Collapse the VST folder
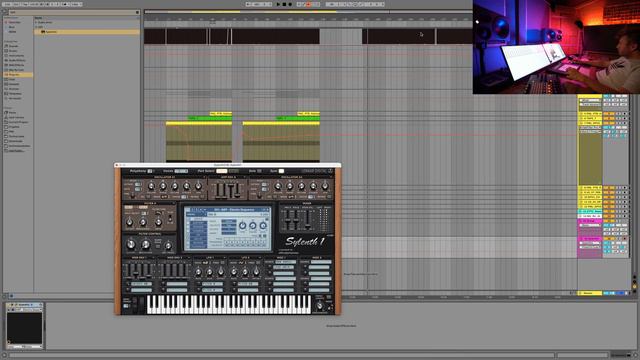The width and height of the screenshot is (640, 360). 36,27
